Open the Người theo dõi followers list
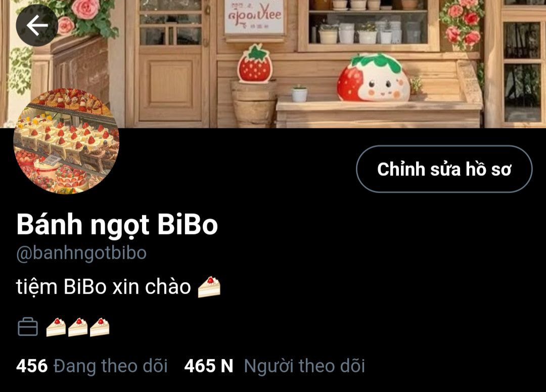 [x=304, y=366]
